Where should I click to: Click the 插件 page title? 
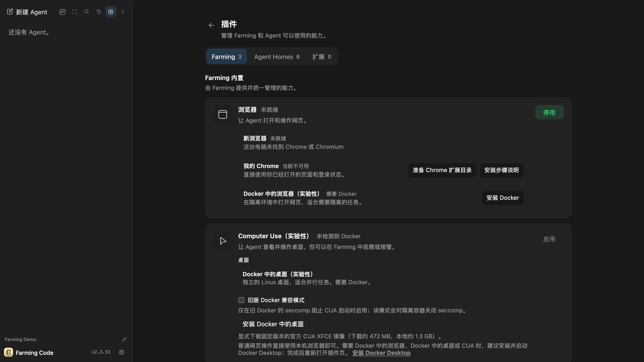pos(229,24)
